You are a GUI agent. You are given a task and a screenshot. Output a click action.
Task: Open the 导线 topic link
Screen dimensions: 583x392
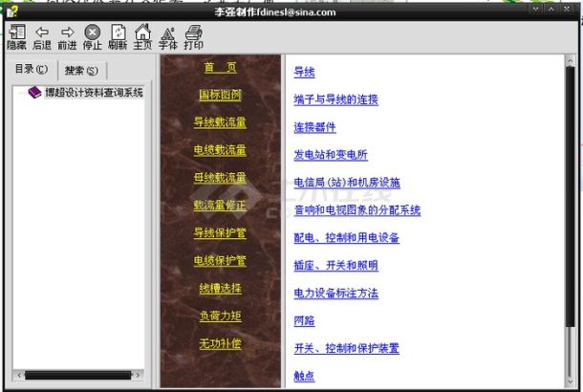coord(304,72)
